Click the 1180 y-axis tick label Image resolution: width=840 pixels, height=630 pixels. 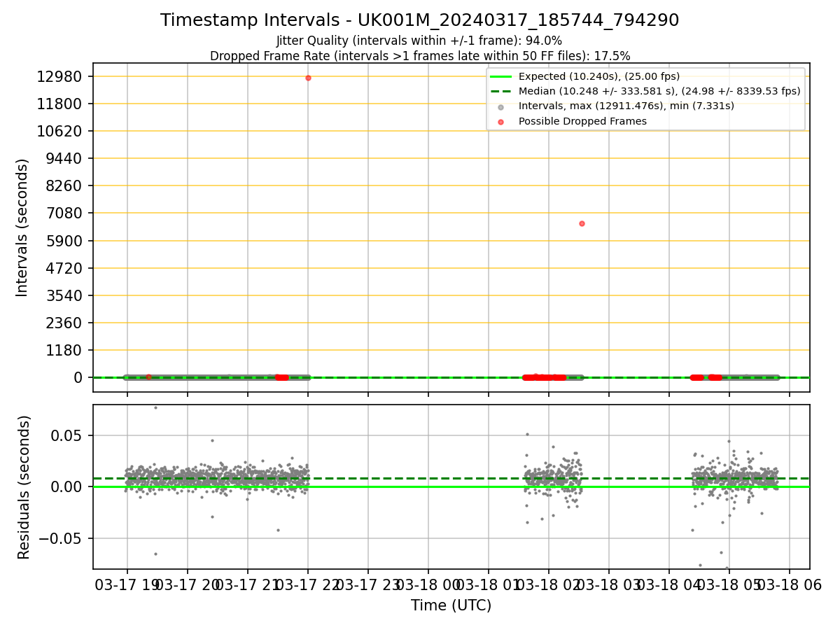pyautogui.click(x=64, y=350)
